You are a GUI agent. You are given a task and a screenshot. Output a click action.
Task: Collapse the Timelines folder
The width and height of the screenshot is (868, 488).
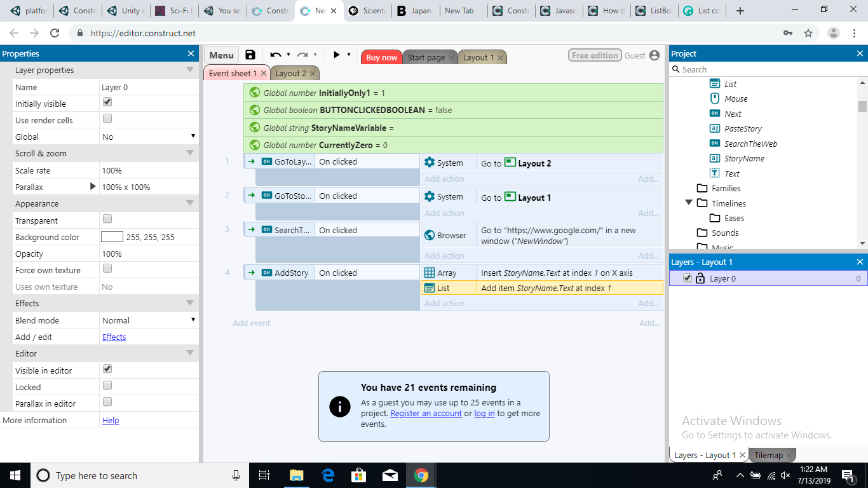point(689,203)
